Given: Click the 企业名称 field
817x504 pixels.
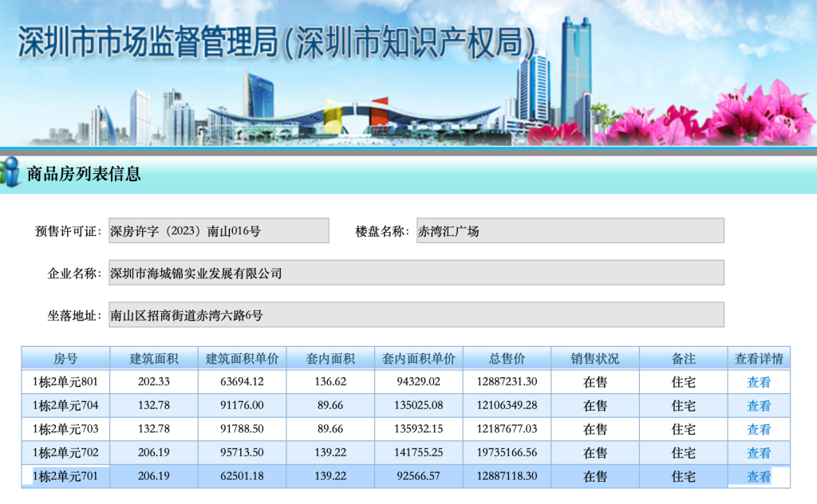Looking at the screenshot, I should click(x=416, y=273).
